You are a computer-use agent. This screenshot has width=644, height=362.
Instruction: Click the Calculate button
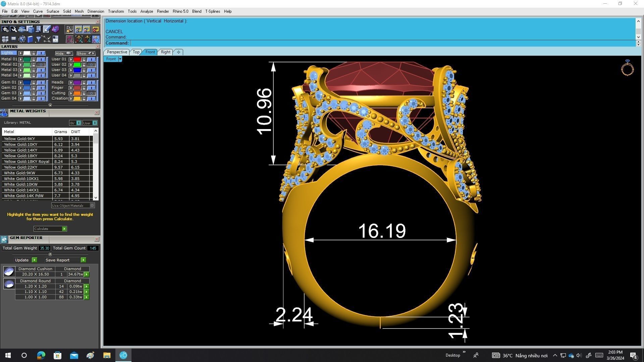[50, 229]
